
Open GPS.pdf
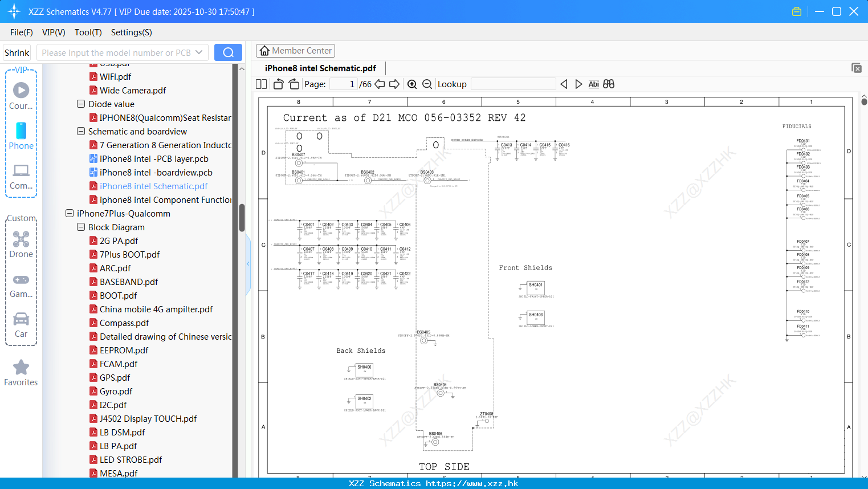[x=115, y=378]
